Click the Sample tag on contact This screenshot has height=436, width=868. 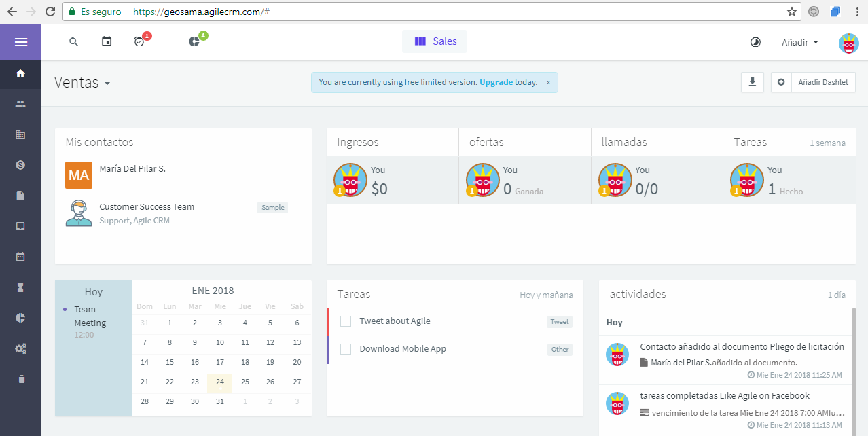pyautogui.click(x=273, y=208)
